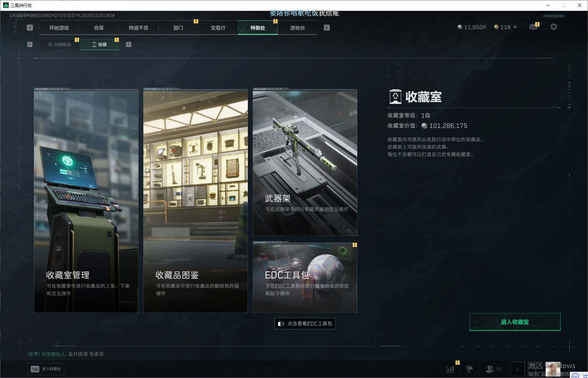The image size is (588, 378).
Task: Click the app logo in title bar
Action: pyautogui.click(x=6, y=5)
